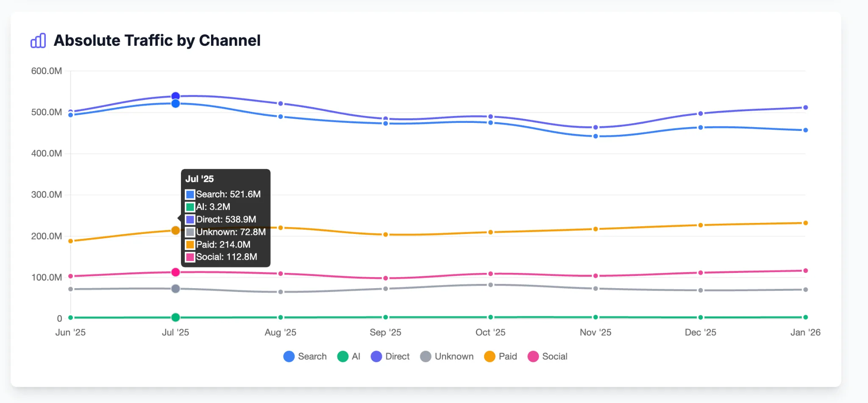Select the green AI legend dot

coord(343,356)
